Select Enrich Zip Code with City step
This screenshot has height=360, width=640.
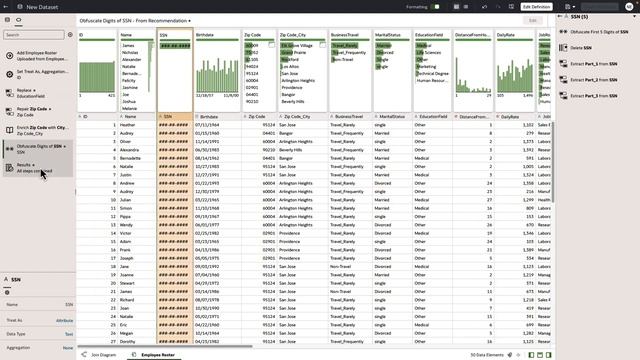[x=38, y=130]
